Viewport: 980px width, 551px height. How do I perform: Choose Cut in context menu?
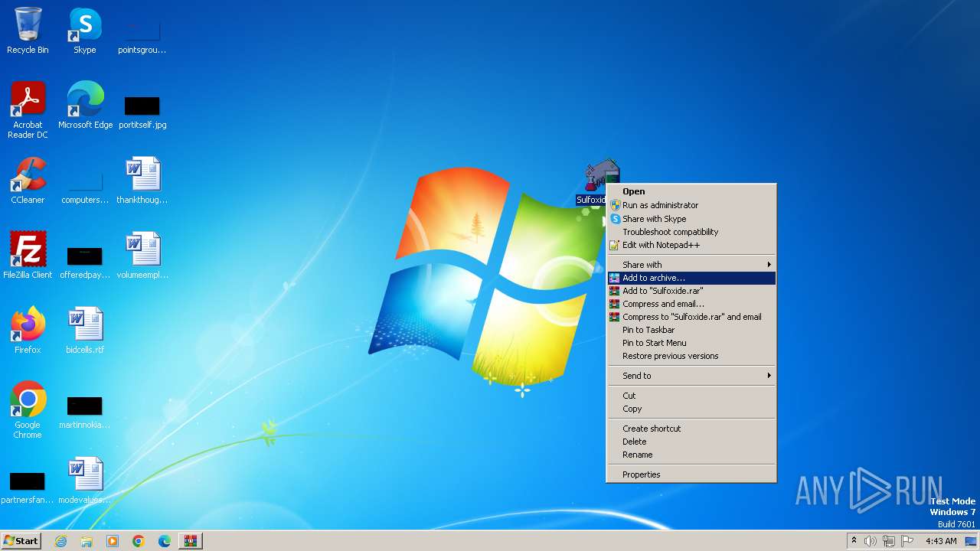click(691, 396)
